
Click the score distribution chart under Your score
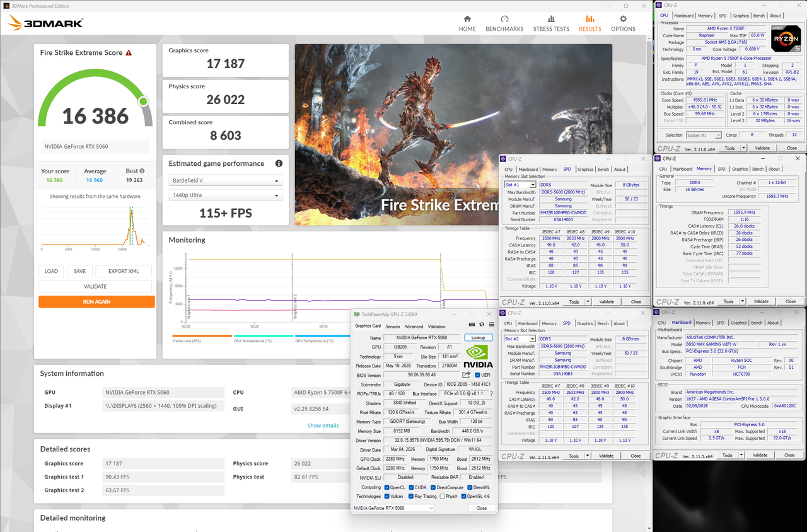click(96, 228)
